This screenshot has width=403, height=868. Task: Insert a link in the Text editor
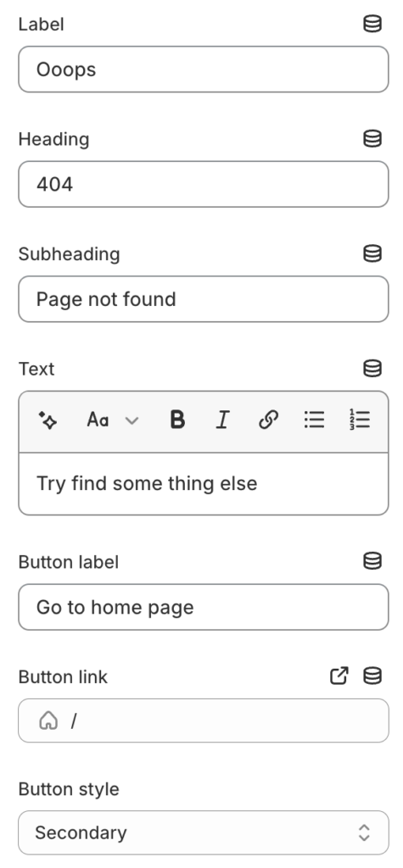coord(268,420)
